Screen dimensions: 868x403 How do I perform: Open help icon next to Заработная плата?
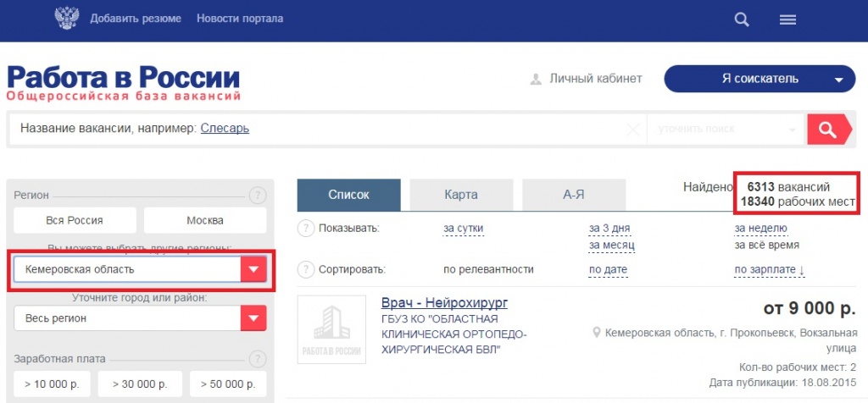point(258,359)
